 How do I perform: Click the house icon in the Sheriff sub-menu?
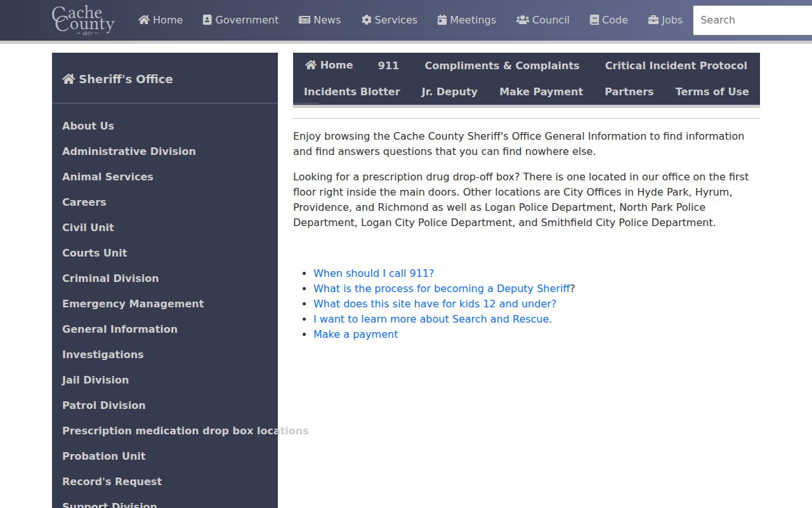311,65
